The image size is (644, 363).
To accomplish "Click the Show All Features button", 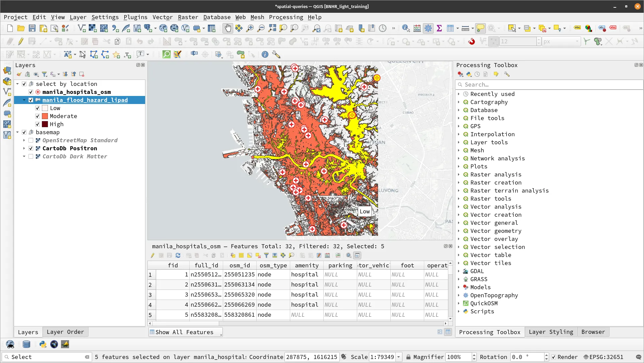I will [x=185, y=332].
